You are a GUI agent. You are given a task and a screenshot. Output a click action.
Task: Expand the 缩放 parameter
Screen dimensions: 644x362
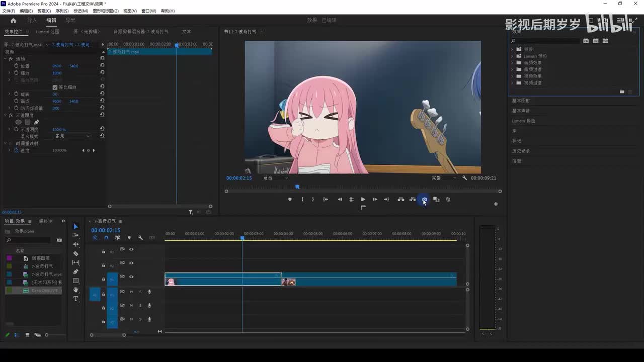9,73
